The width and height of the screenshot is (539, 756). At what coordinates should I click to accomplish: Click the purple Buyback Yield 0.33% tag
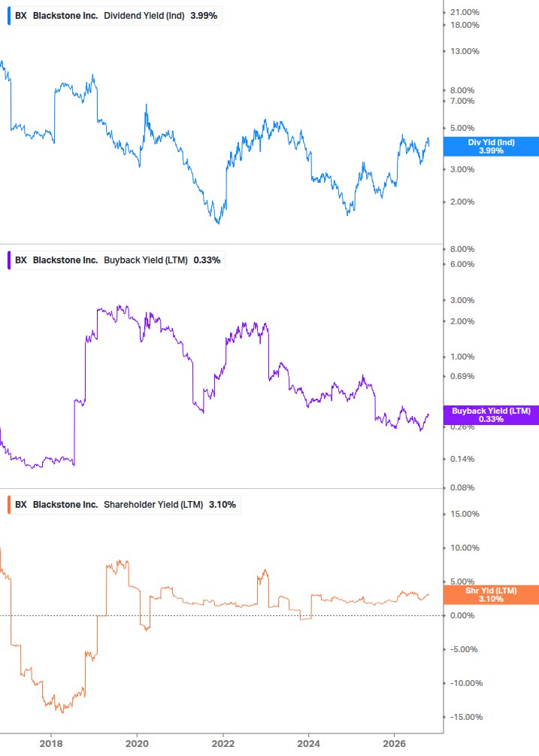(x=491, y=415)
